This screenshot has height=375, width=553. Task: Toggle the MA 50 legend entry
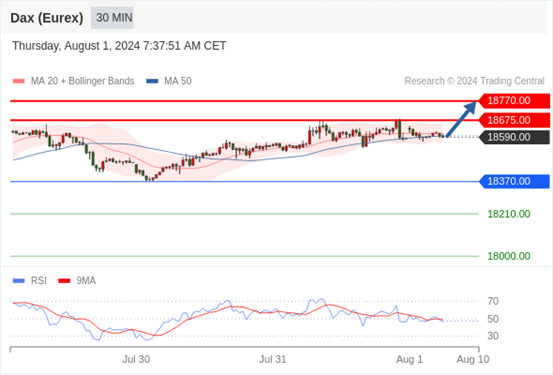tap(169, 81)
